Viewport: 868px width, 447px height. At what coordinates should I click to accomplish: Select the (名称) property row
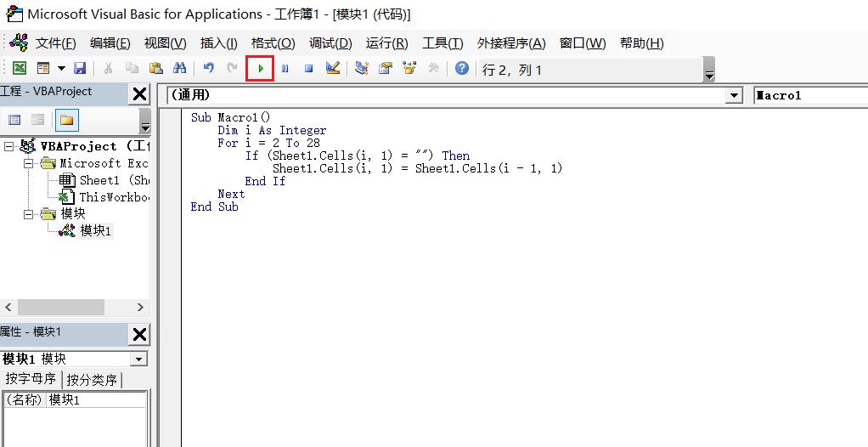[75, 400]
